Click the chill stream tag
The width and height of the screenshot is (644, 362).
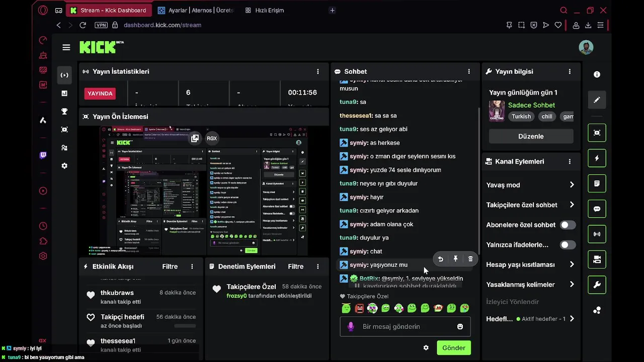pyautogui.click(x=547, y=117)
